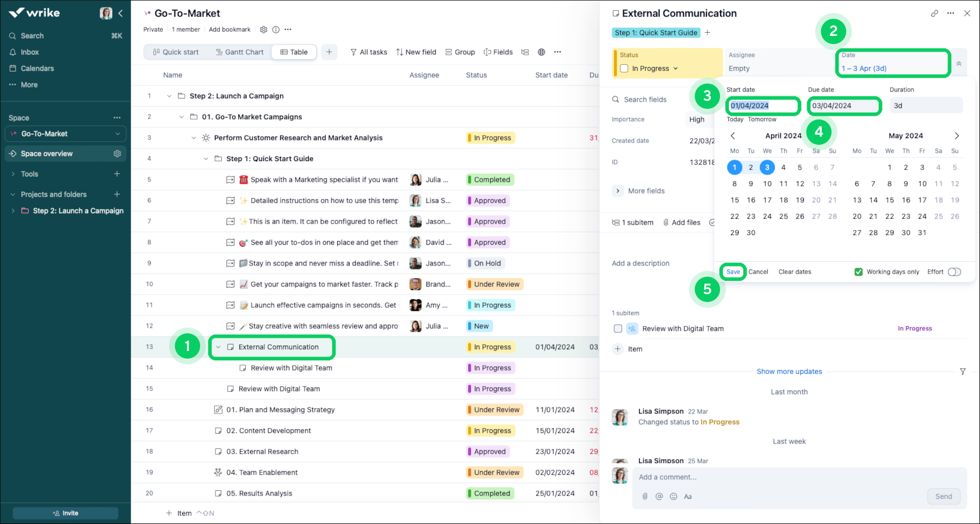Expand the More fields section
Image resolution: width=980 pixels, height=524 pixels.
coord(618,191)
